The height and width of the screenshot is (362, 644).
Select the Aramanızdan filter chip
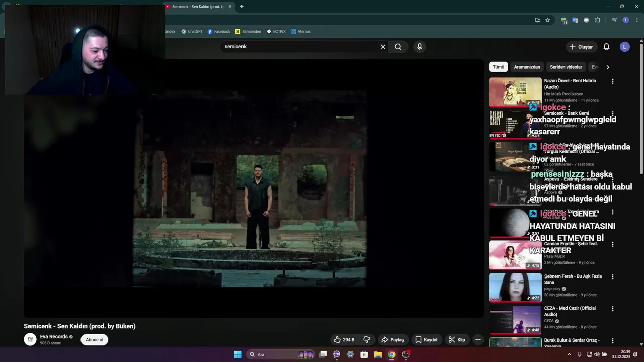[x=527, y=67]
